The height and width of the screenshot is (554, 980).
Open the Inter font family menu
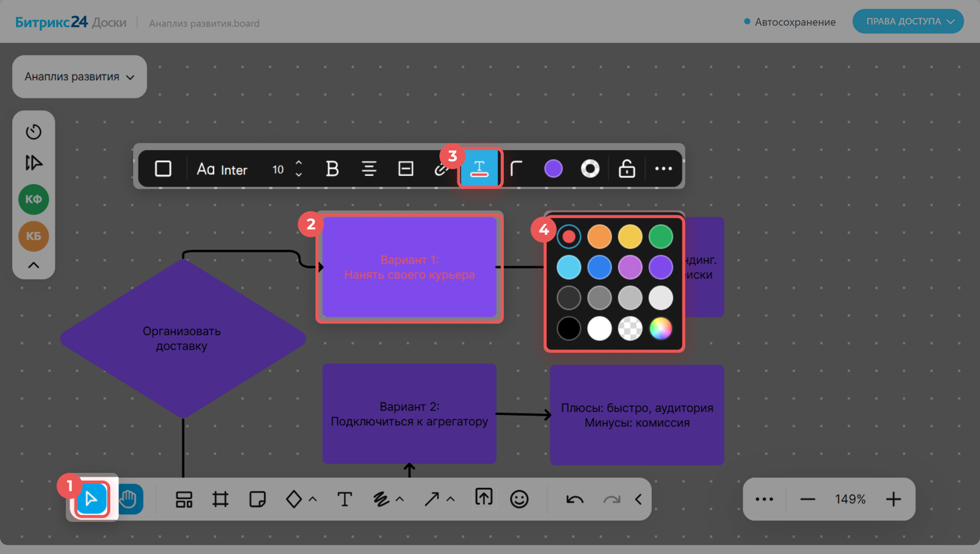click(x=223, y=169)
